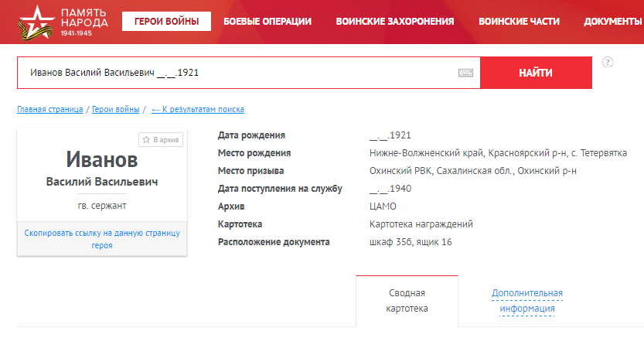Add hero to archive with В архив button

point(161,140)
